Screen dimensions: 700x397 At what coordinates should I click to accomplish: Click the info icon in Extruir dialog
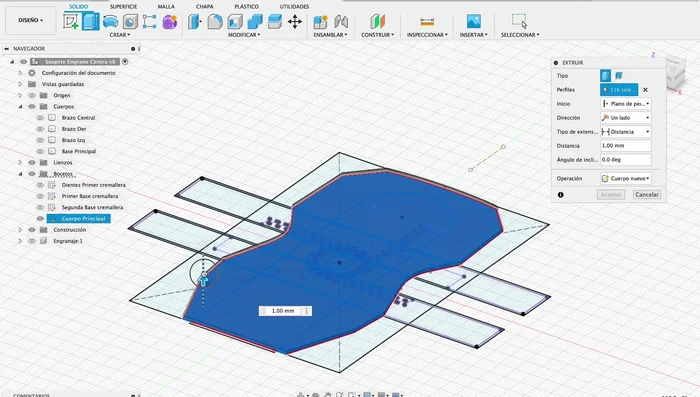coord(561,195)
